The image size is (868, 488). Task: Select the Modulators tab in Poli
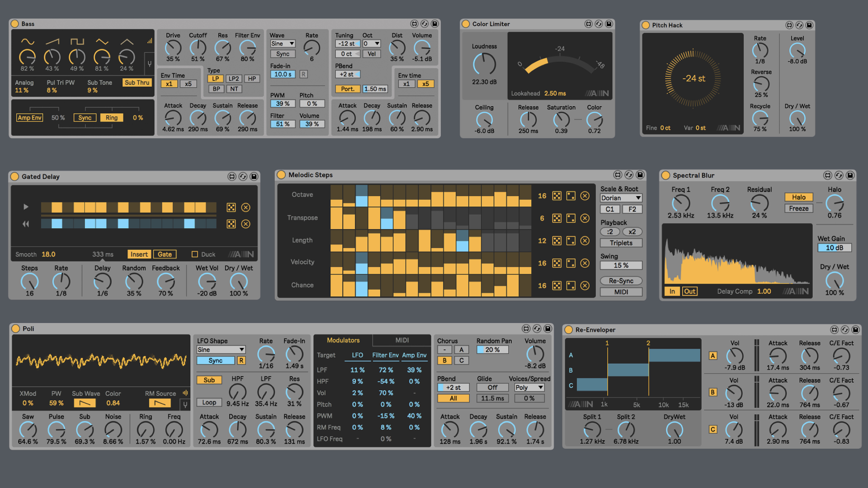343,340
